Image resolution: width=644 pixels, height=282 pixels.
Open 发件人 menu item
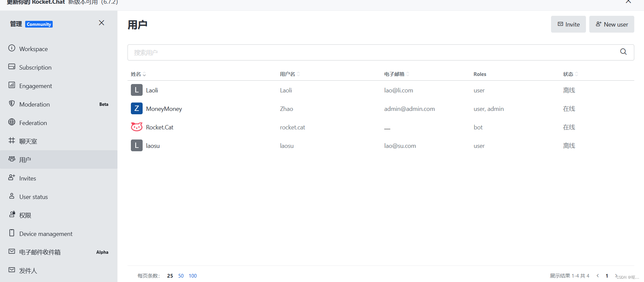tap(59, 271)
